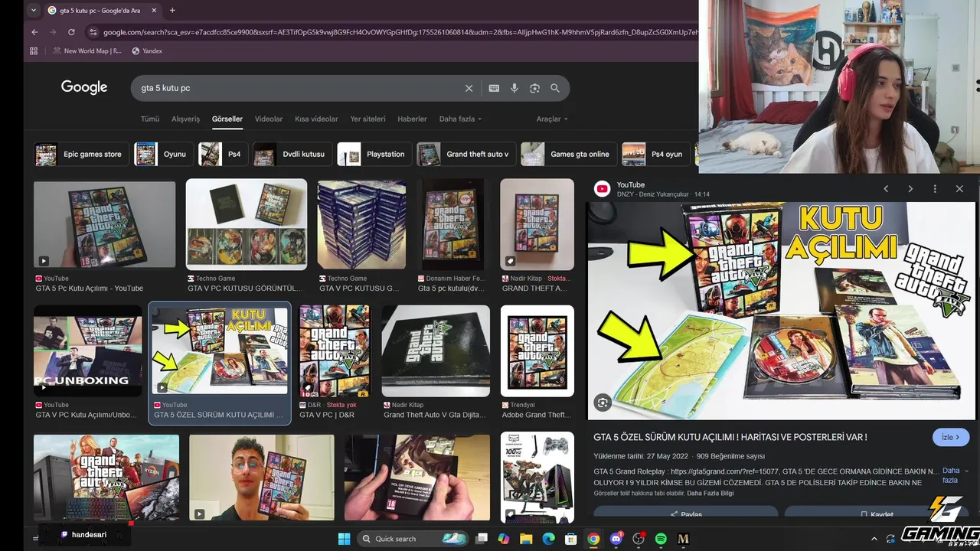This screenshot has width=980, height=551.
Task: Click the İzle button in preview
Action: (951, 437)
